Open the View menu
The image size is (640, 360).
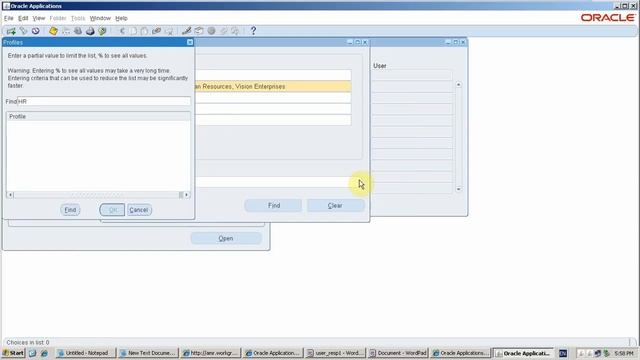pyautogui.click(x=39, y=18)
